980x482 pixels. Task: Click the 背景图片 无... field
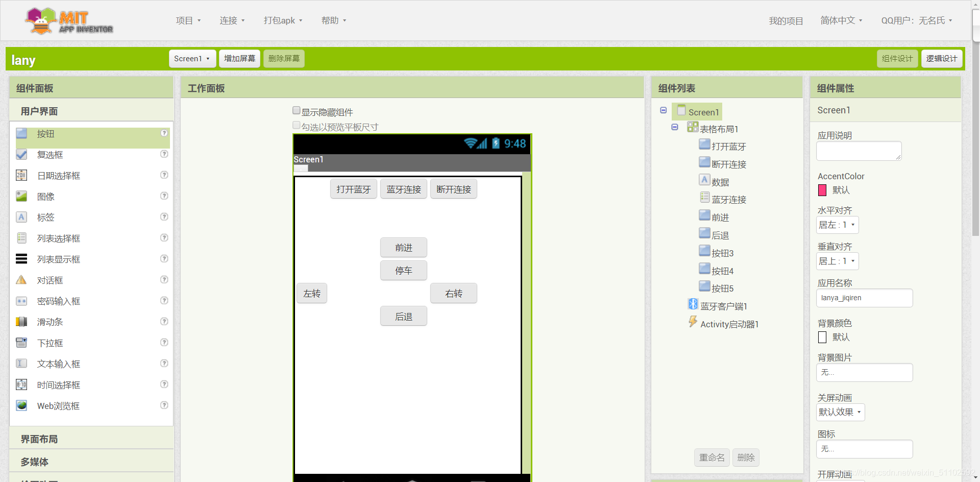coord(865,372)
